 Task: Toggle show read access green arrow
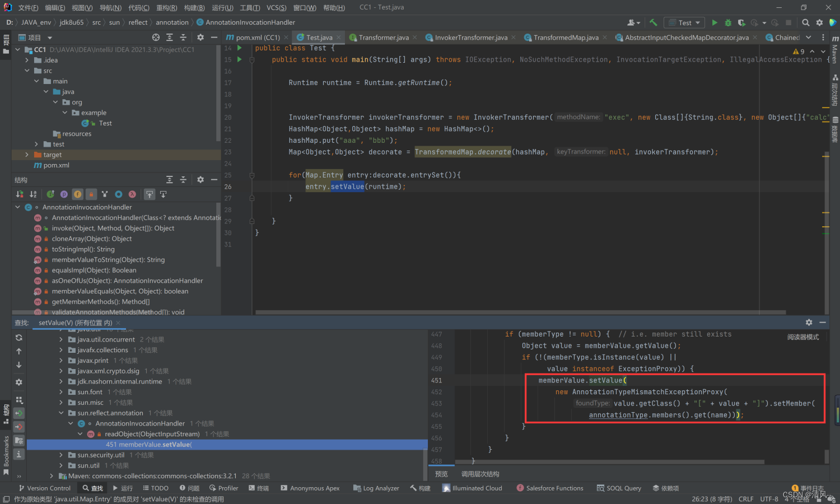pos(19,413)
